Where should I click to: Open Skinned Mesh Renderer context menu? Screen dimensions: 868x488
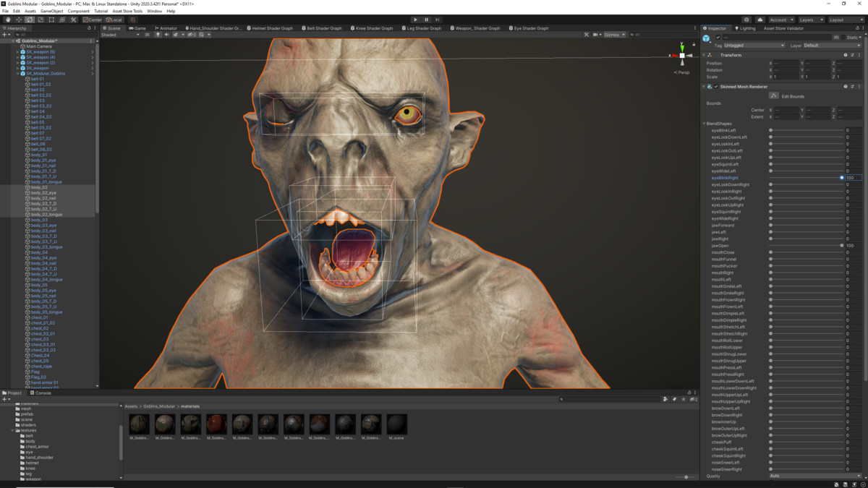click(859, 86)
